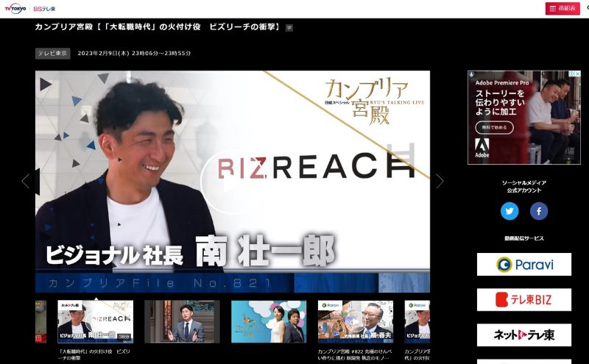Viewport: 589px width, 364px height.
Task: Open the テレ東BIZ service banner
Action: click(524, 299)
